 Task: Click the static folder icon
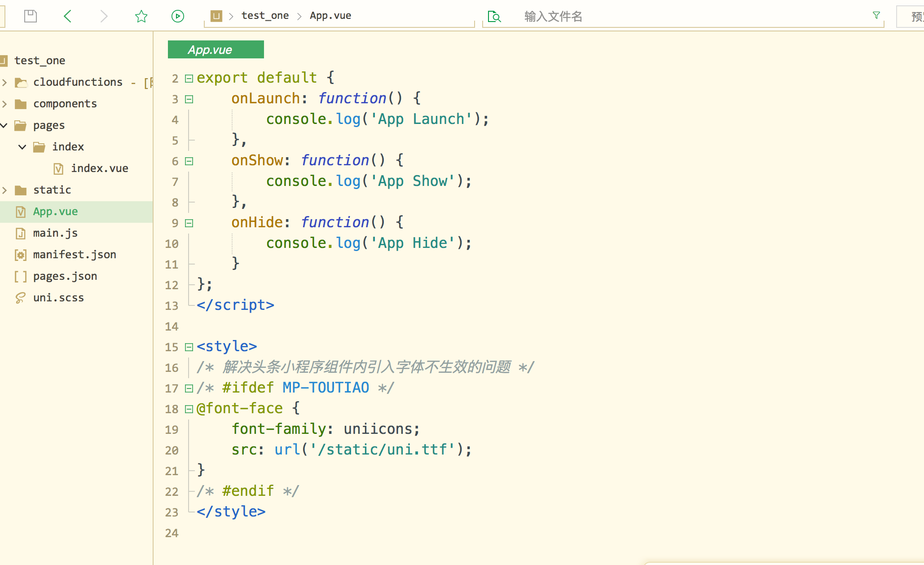21,190
